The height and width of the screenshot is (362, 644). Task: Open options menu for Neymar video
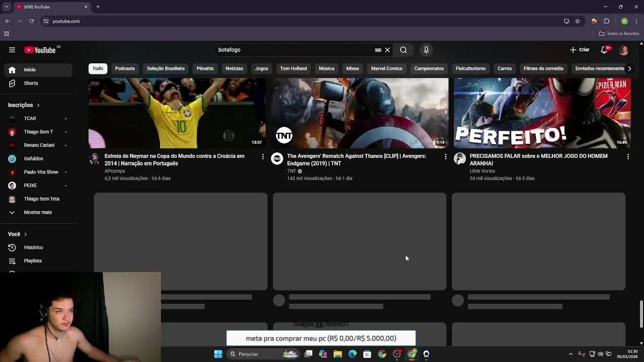click(x=263, y=157)
